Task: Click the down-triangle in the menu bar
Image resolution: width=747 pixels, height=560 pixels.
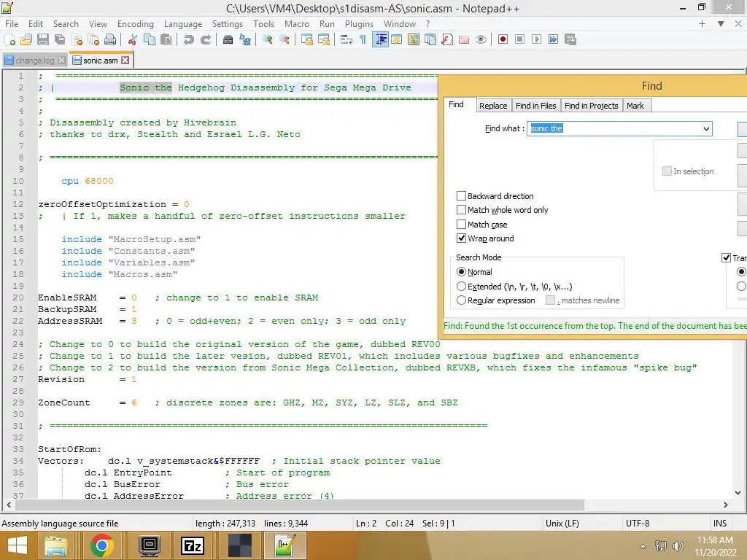Action: pos(721,24)
